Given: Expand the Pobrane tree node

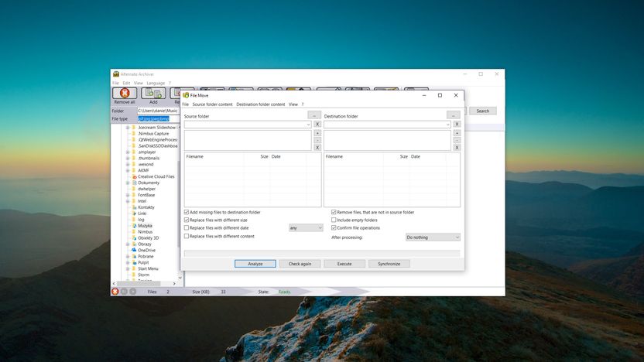Looking at the screenshot, I should tap(127, 256).
